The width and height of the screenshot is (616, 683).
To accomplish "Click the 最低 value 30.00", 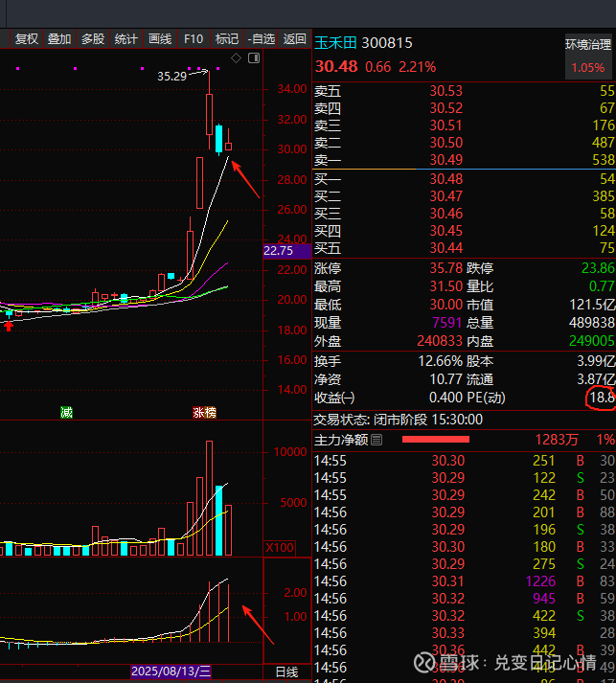I will (x=446, y=305).
